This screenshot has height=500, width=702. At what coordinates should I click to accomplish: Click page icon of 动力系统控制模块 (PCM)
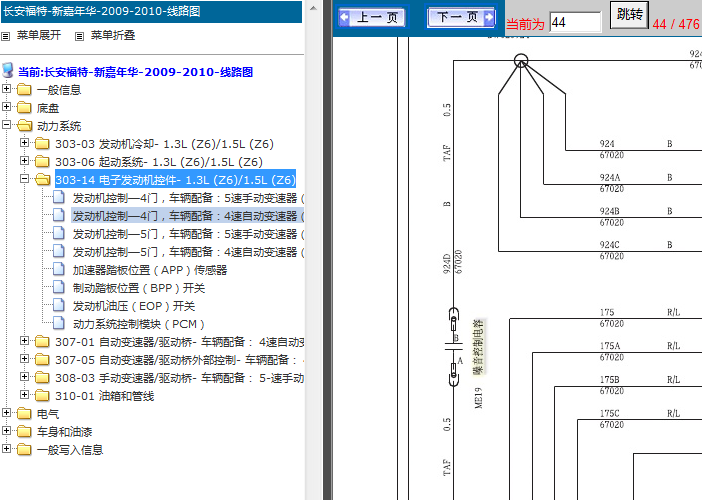point(59,323)
